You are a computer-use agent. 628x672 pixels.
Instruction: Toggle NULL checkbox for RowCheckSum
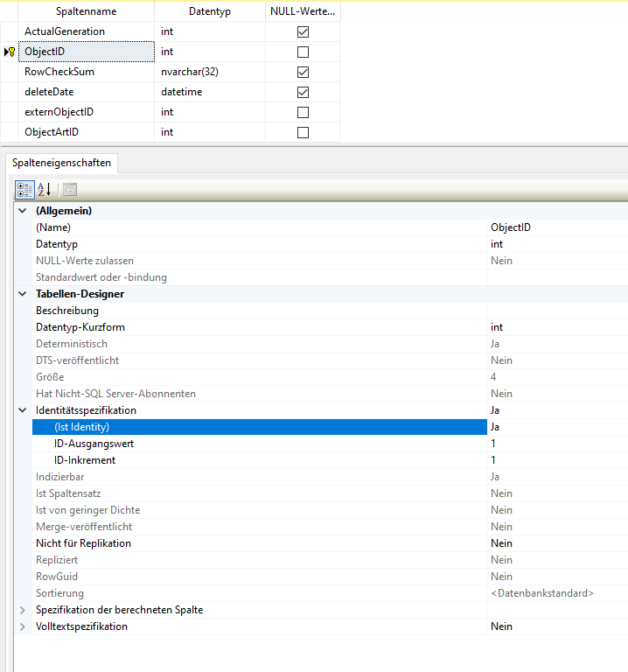(303, 72)
